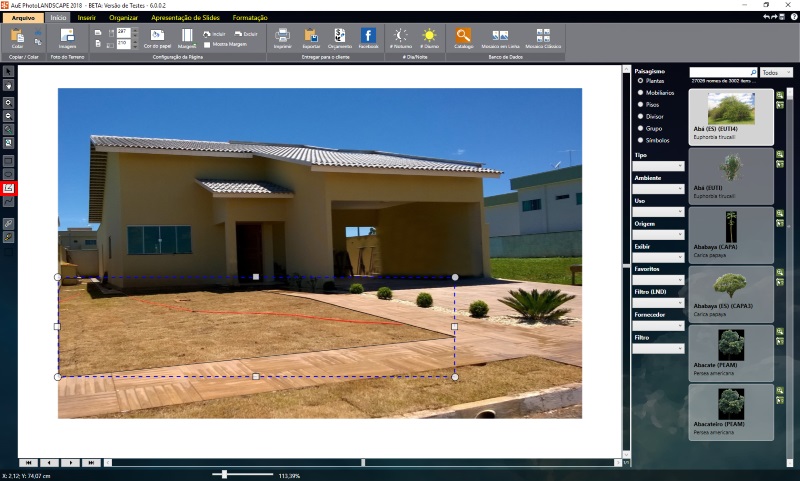This screenshot has width=800, height=481.
Task: Open the Facebook share icon
Action: pos(368,35)
